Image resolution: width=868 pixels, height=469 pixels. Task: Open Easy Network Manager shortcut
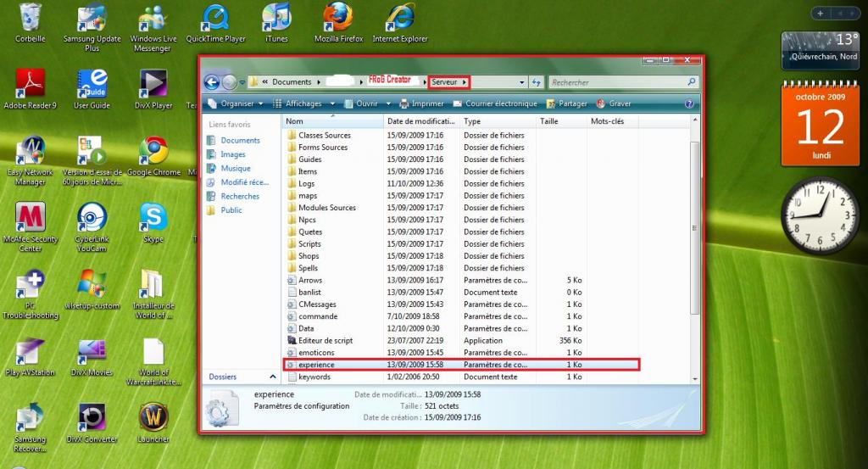(x=30, y=160)
